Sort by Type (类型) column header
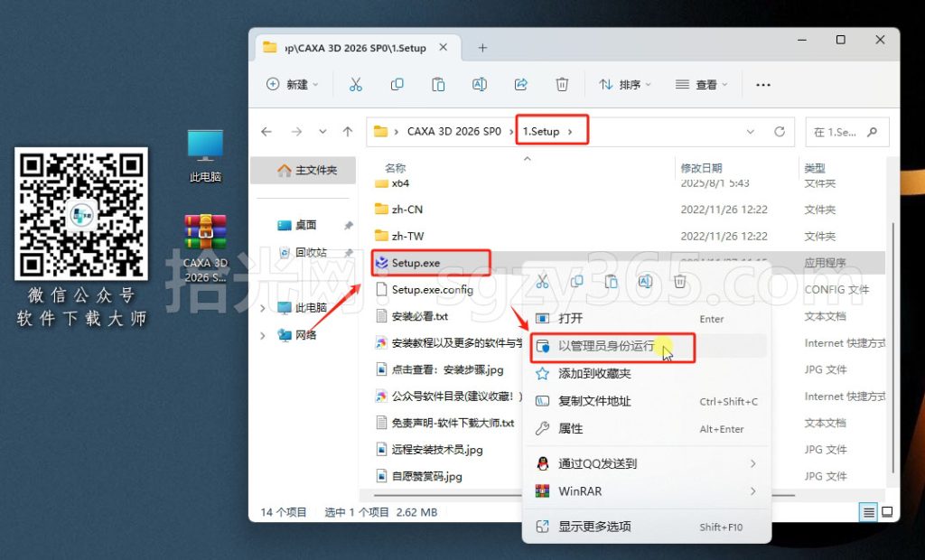The image size is (925, 560). (x=815, y=168)
